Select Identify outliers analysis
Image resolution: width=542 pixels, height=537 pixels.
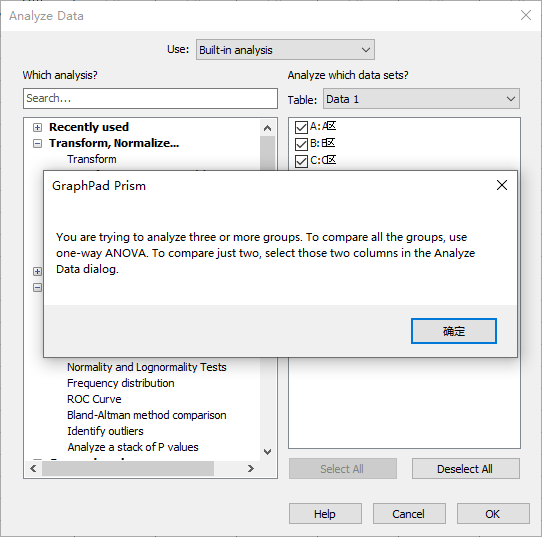pos(105,431)
